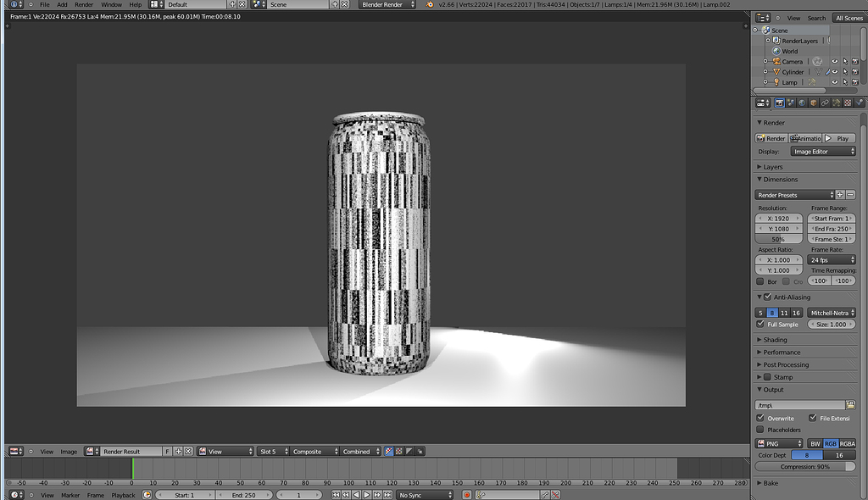Open the top bar Render menu
The width and height of the screenshot is (868, 500).
[84, 4]
